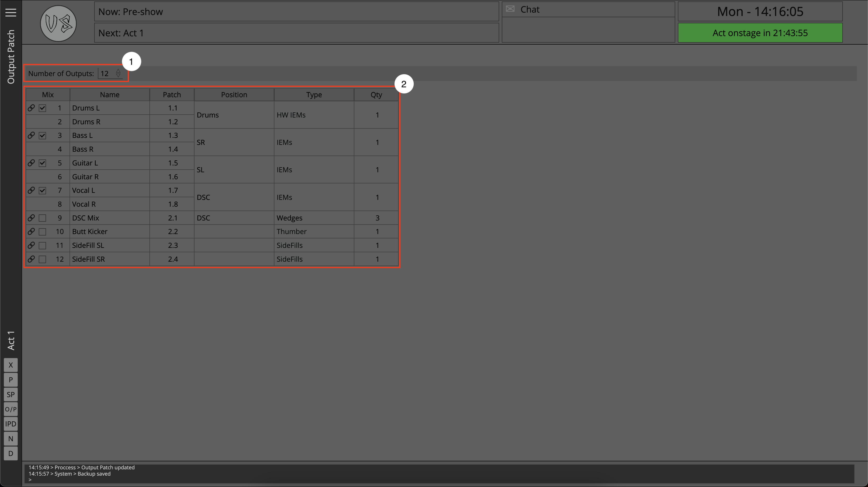
Task: Click link icon for Vocal L row
Action: coord(31,190)
